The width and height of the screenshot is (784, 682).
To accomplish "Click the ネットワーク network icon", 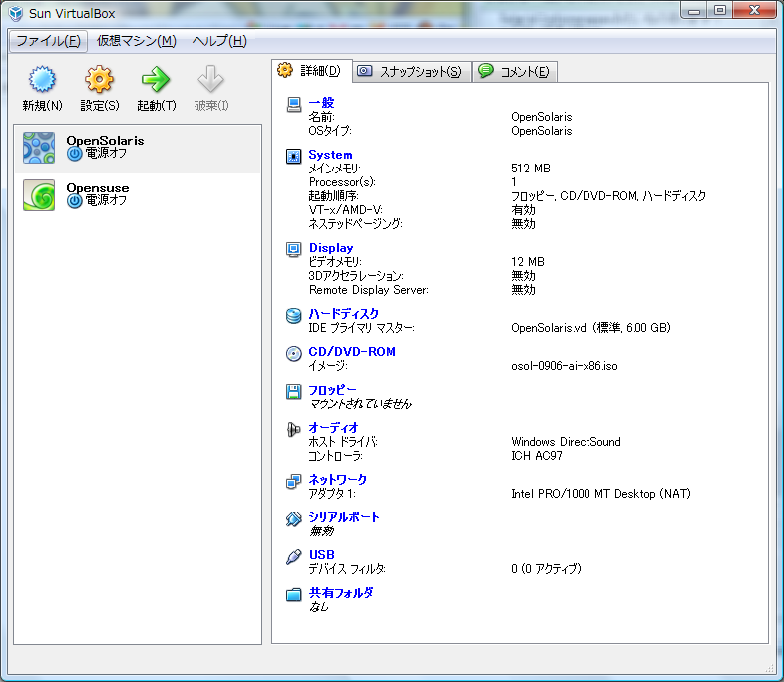I will click(294, 482).
